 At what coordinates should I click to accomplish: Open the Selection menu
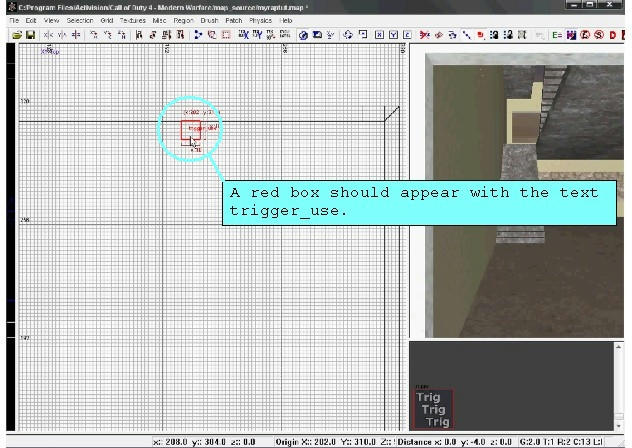click(80, 20)
